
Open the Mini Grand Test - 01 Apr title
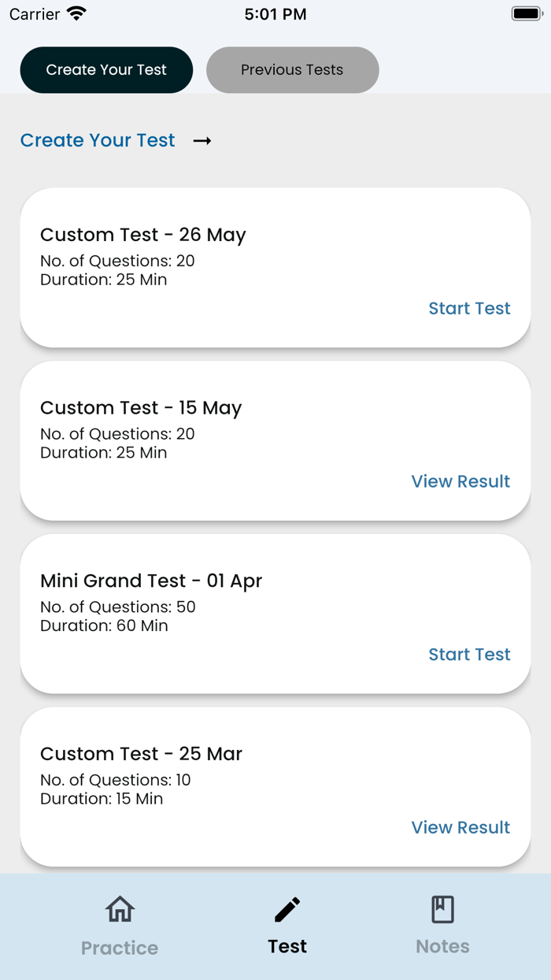point(151,581)
